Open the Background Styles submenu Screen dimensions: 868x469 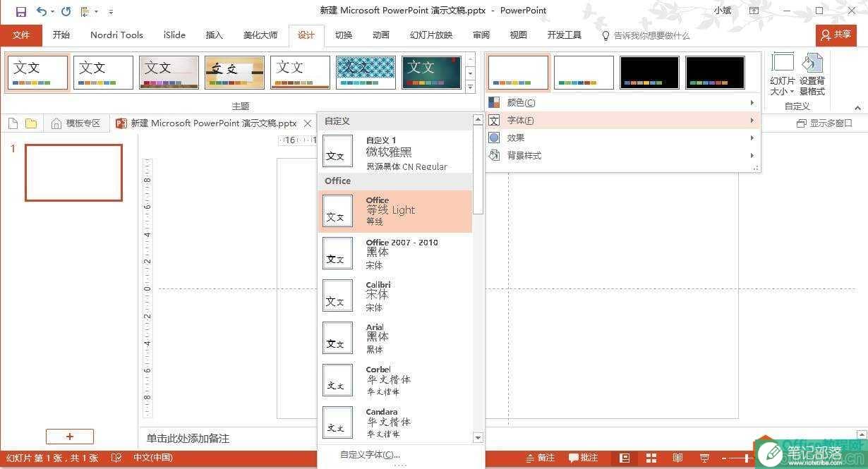click(x=623, y=155)
